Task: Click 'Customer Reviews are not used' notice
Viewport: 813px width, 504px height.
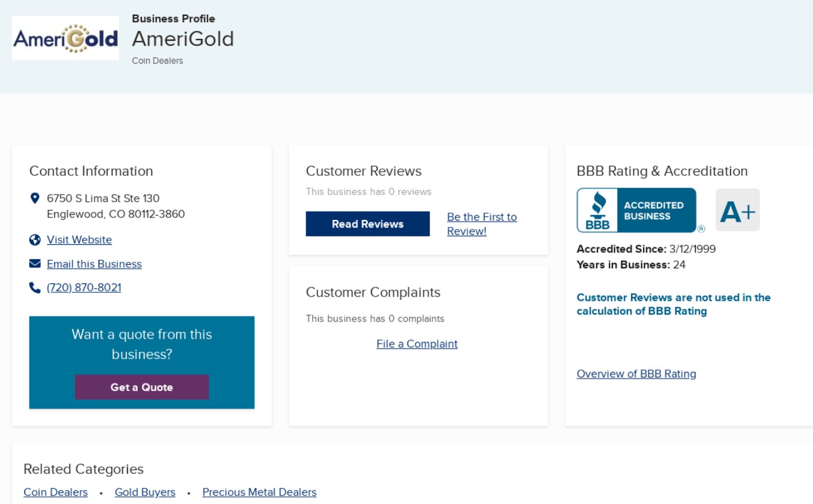Action: coord(674,304)
